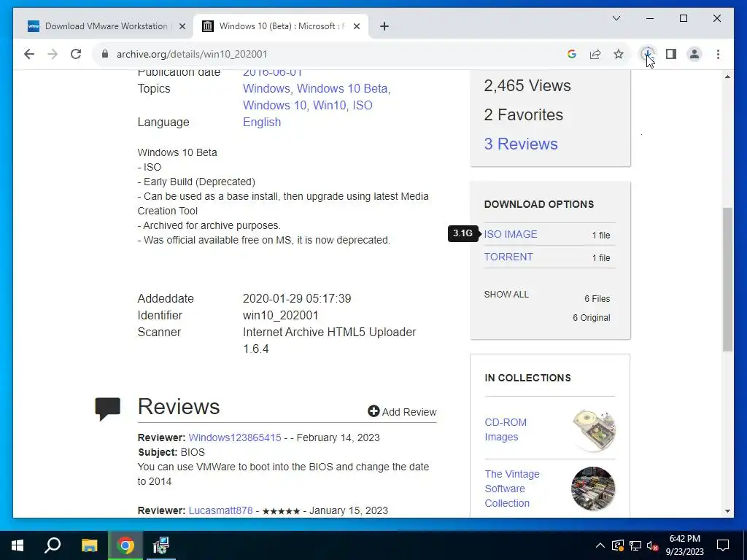Jump to 3 Reviews link

(x=521, y=144)
